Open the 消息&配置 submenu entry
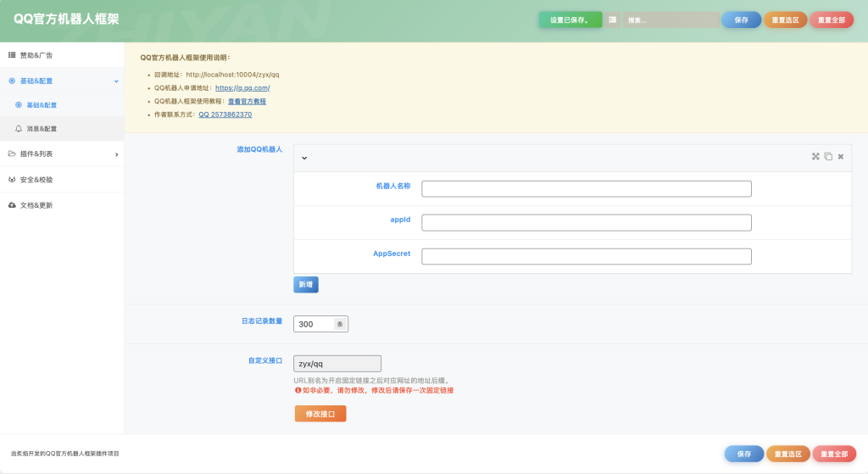This screenshot has height=474, width=868. (x=62, y=129)
